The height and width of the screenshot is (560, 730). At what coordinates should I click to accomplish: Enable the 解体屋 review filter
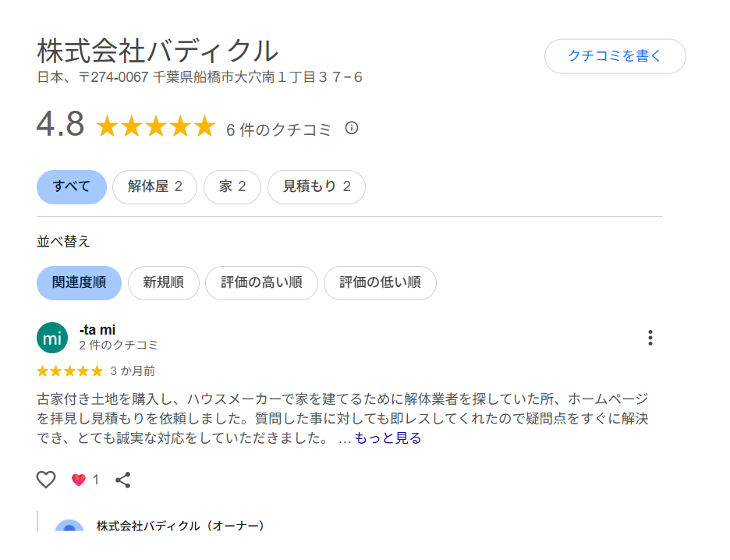point(154,186)
